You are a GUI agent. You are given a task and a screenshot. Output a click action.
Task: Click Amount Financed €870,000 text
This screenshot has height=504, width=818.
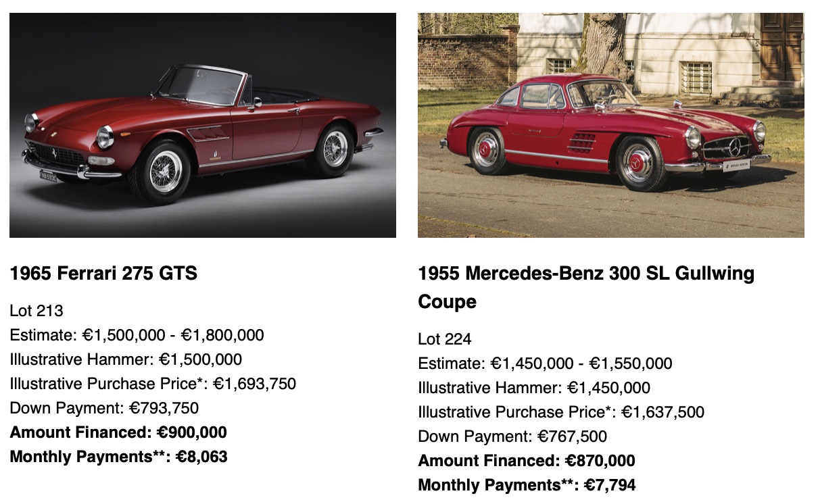click(527, 461)
